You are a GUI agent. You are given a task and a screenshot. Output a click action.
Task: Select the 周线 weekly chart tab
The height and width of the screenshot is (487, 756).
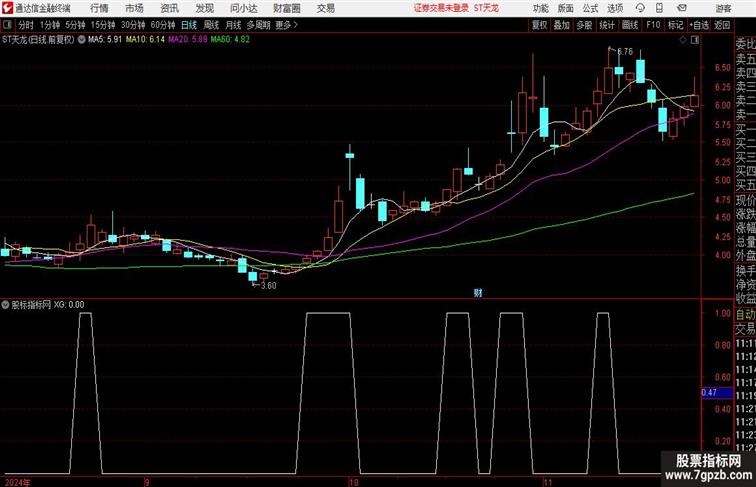[211, 25]
